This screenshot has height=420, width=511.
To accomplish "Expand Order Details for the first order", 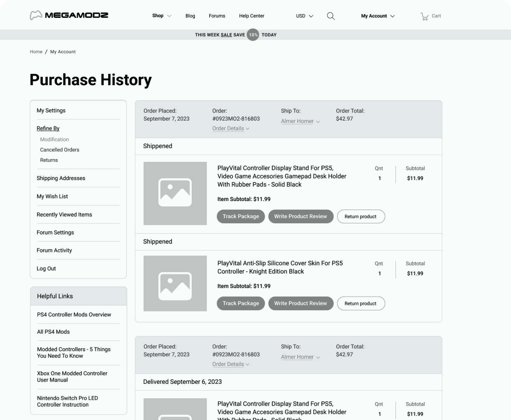I will click(231, 128).
